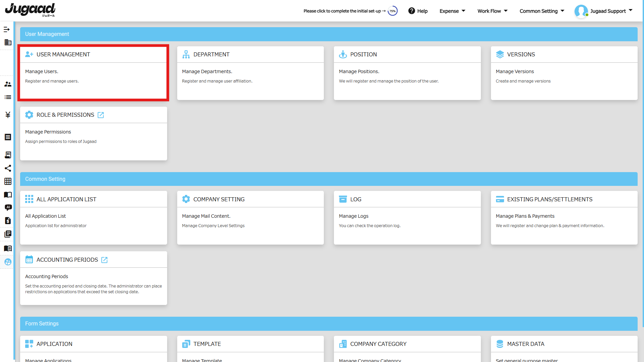
Task: Open the USER MANAGEMENT card title
Action: coord(63,54)
